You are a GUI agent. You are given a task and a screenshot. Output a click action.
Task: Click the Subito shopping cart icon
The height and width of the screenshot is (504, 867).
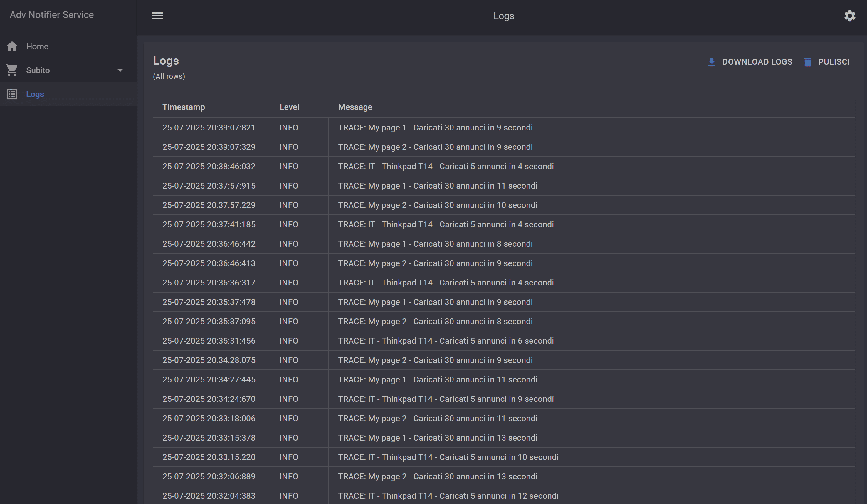(x=12, y=70)
